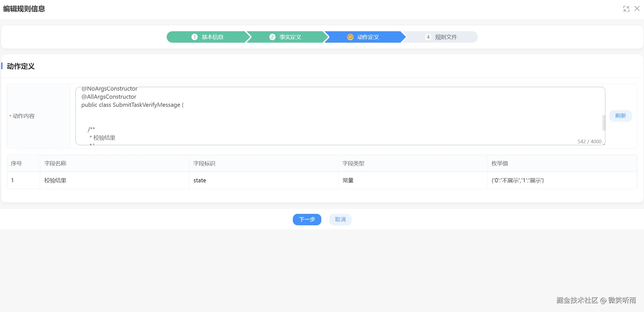Go to the 事实定义 step
Image resolution: width=644 pixels, height=312 pixels.
pyautogui.click(x=290, y=37)
